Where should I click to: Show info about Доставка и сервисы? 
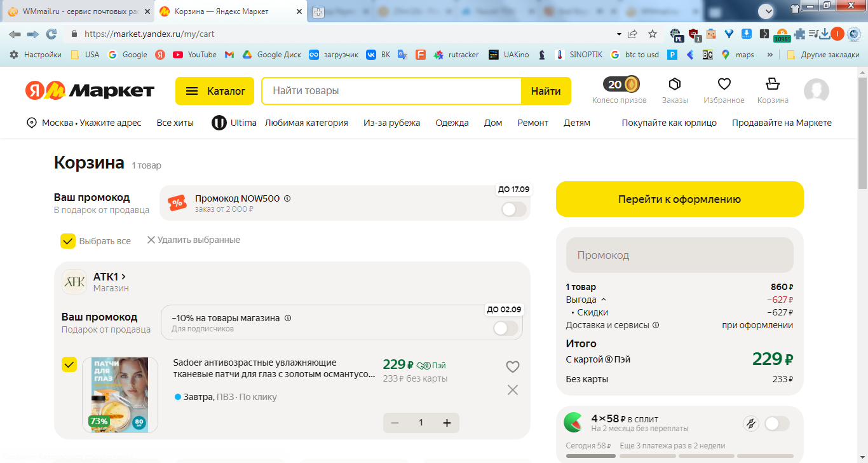tap(656, 325)
